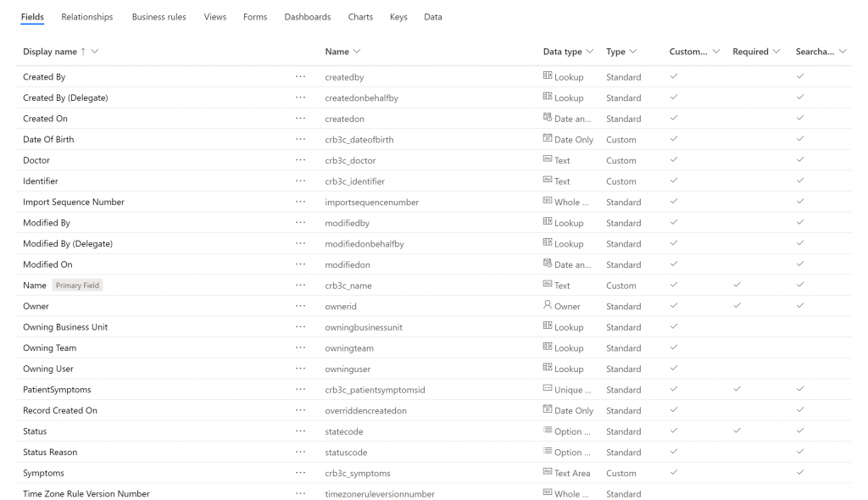Click the Text type icon for Doctor
The height and width of the screenshot is (500, 868).
click(548, 159)
